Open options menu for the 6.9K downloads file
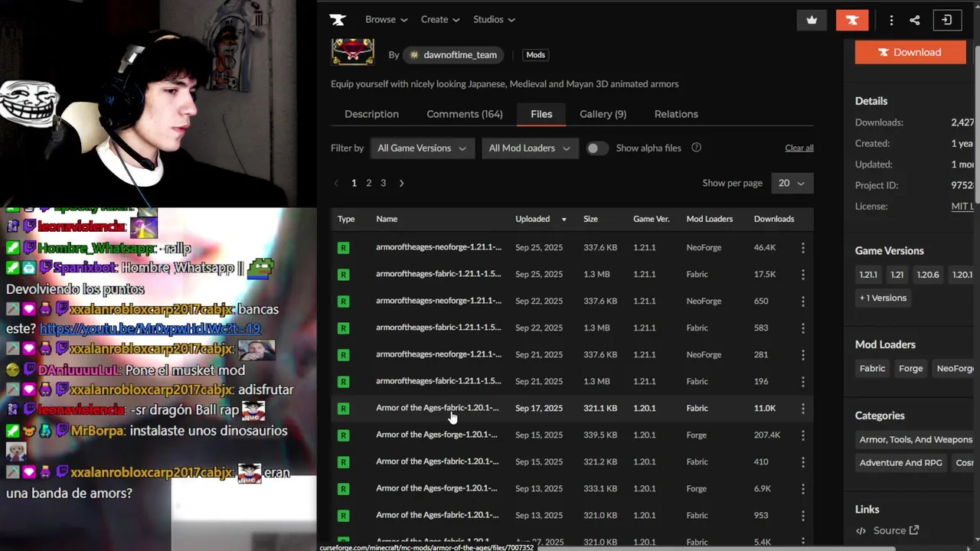The height and width of the screenshot is (551, 980). 802,489
